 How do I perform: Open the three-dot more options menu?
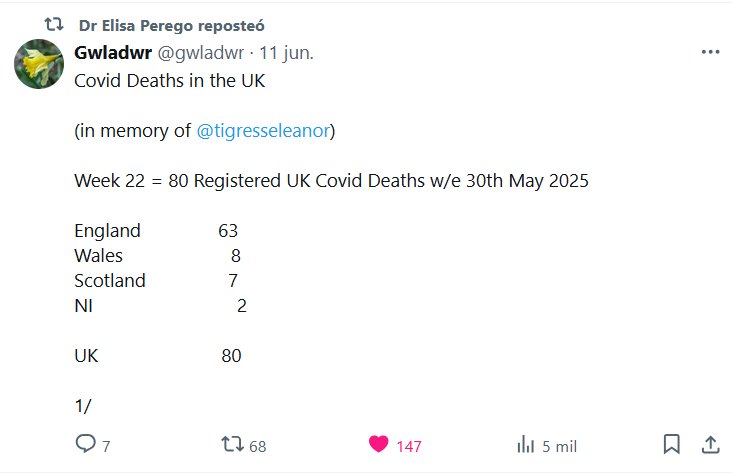710,53
